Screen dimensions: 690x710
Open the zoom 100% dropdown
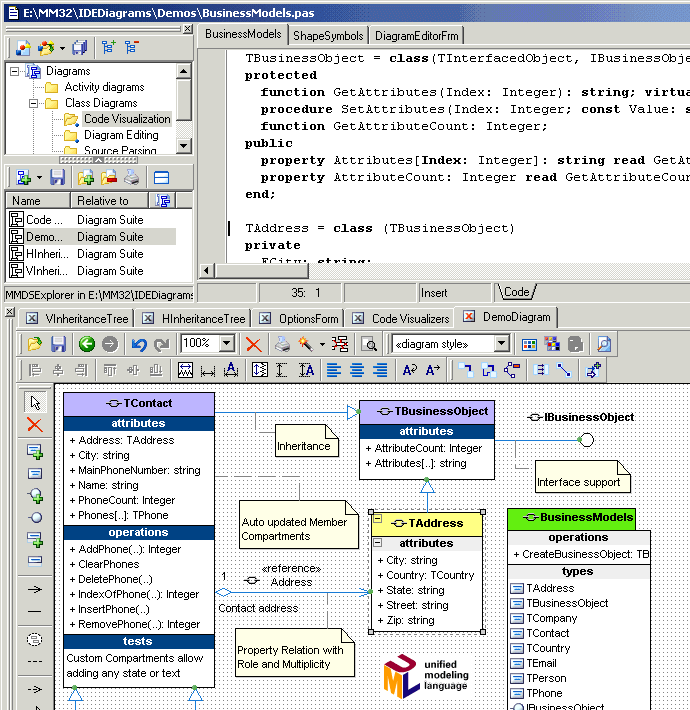pyautogui.click(x=226, y=344)
